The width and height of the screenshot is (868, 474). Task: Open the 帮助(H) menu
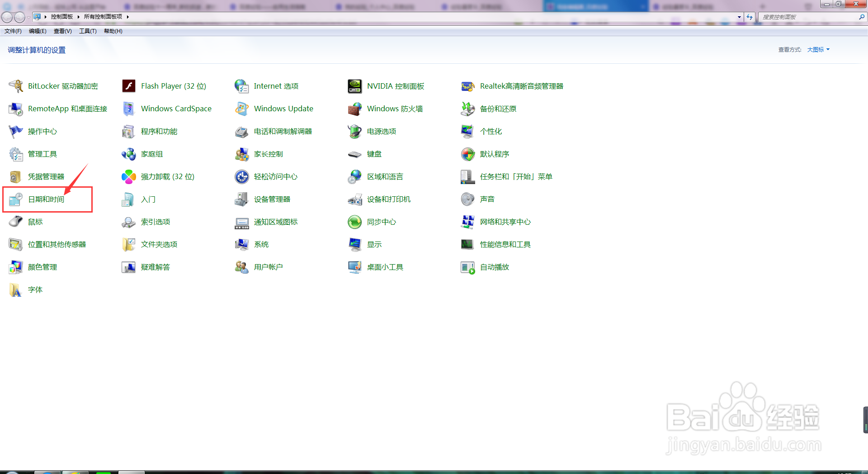click(x=113, y=31)
